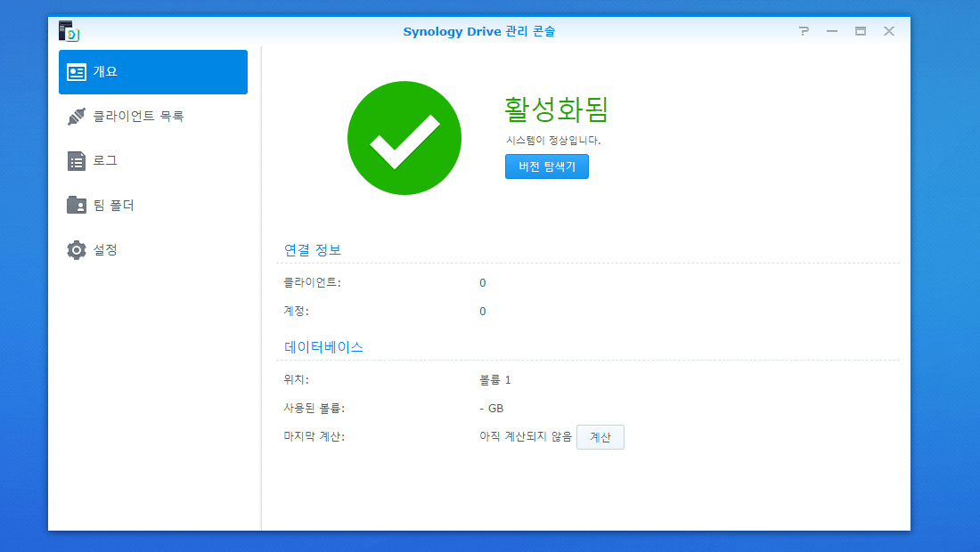Image resolution: width=980 pixels, height=552 pixels.
Task: Click the 클라이언트: label
Action: click(313, 282)
